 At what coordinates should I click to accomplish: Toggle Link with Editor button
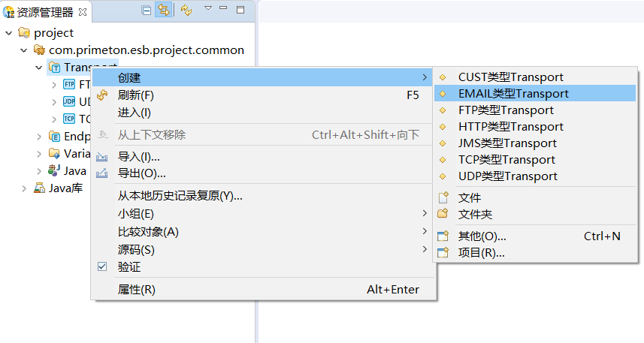[162, 11]
